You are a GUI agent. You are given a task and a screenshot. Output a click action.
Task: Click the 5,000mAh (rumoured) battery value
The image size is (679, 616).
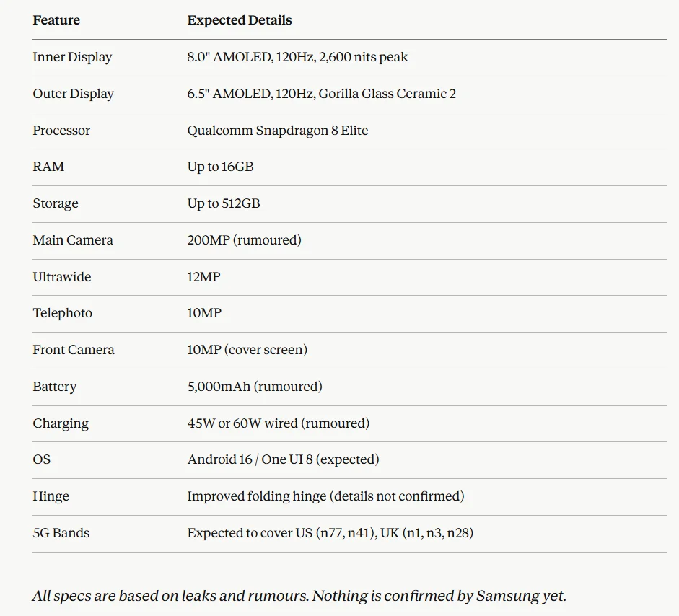pyautogui.click(x=255, y=387)
